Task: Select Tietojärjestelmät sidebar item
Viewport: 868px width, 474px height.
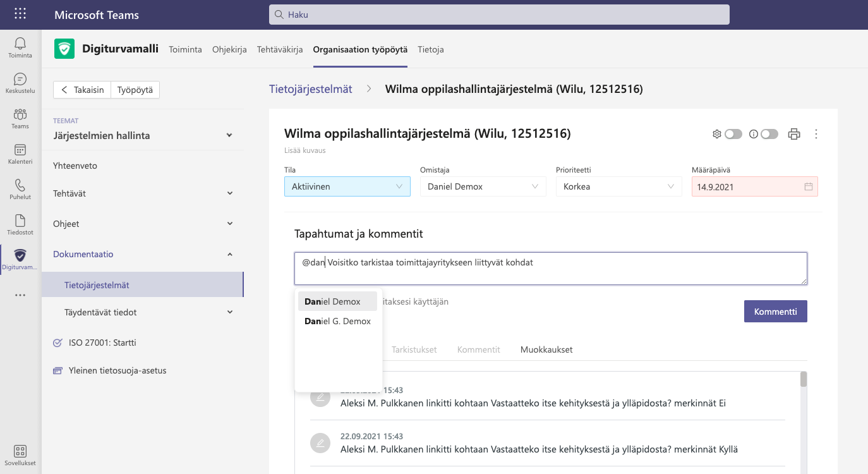Action: coord(143,285)
